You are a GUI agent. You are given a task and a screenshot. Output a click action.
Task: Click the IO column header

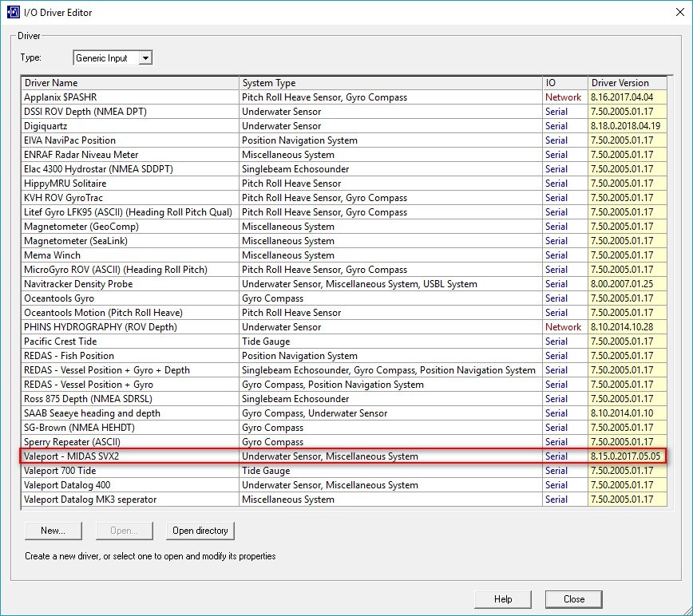coord(564,83)
